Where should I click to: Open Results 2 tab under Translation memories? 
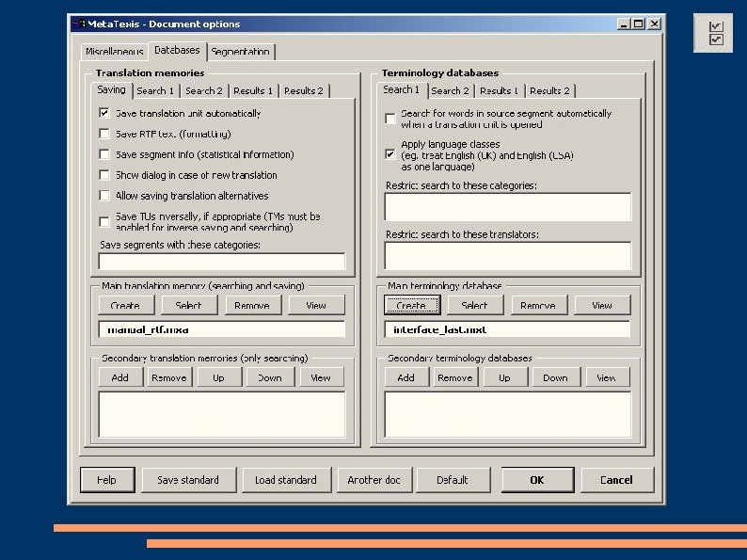pos(304,91)
